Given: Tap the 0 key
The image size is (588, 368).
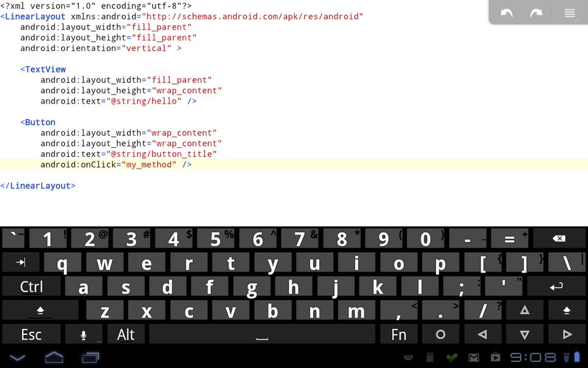Looking at the screenshot, I should [426, 239].
